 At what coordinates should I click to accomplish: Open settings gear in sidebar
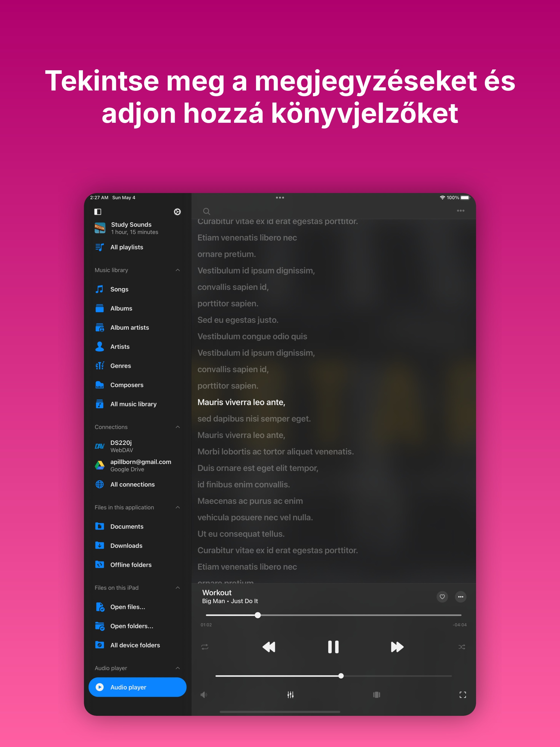click(x=177, y=212)
